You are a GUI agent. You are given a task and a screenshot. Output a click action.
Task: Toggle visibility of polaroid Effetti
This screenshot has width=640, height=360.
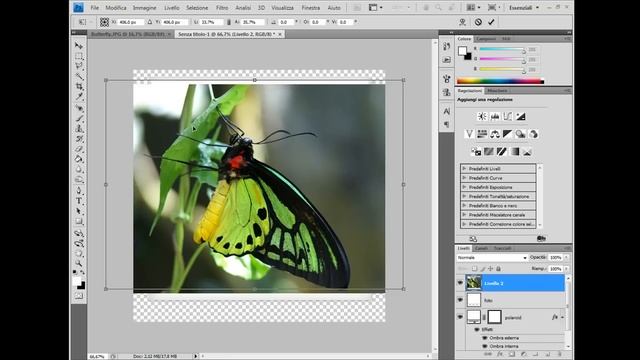coord(476,329)
